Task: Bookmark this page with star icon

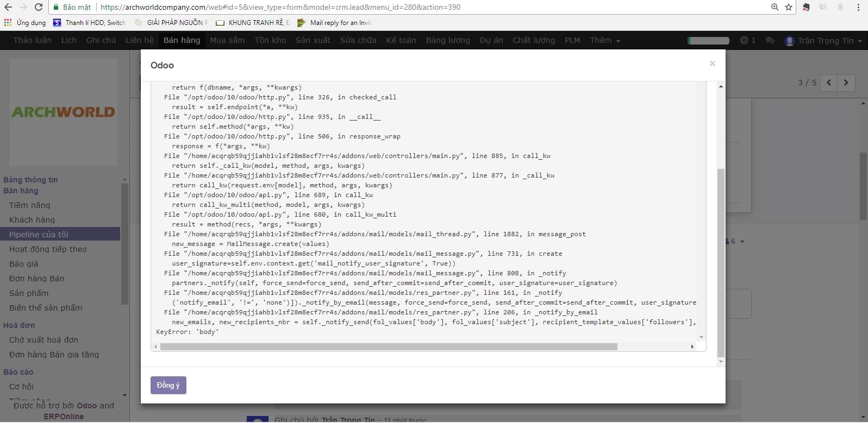Action: click(789, 7)
